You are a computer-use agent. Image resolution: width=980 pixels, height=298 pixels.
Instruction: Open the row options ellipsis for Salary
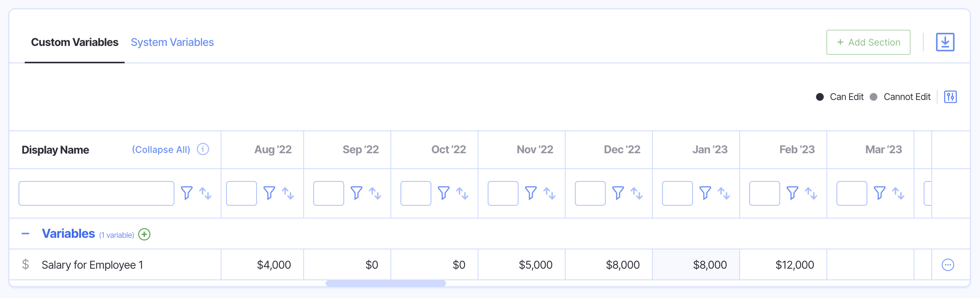(948, 265)
